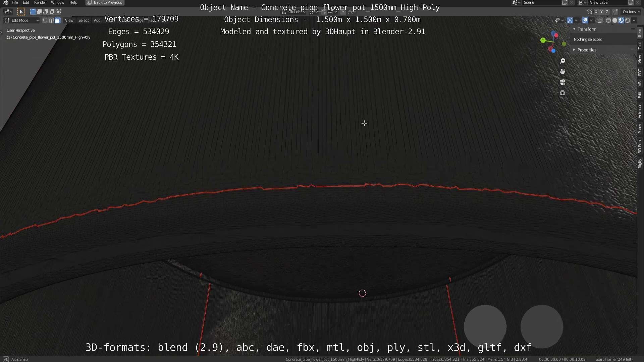This screenshot has height=362, width=644.
Task: Toggle viewport overlays button
Action: point(585,20)
